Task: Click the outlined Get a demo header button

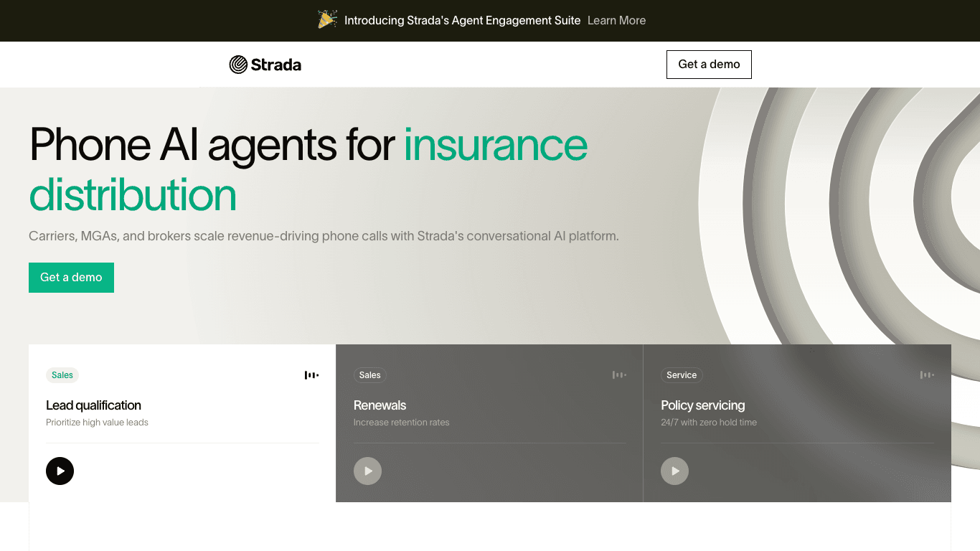Action: tap(709, 65)
